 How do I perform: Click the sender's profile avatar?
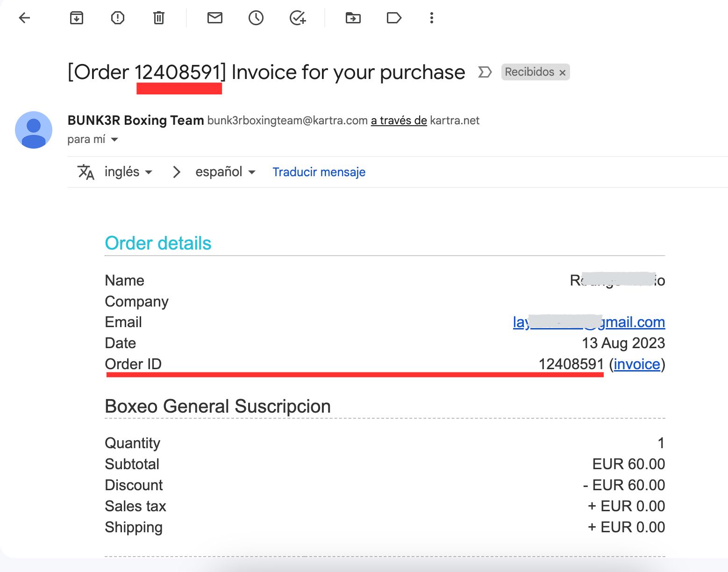[x=34, y=130]
